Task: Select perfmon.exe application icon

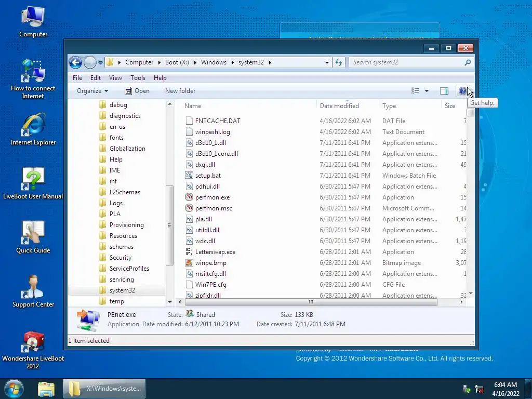Action: 189,197
